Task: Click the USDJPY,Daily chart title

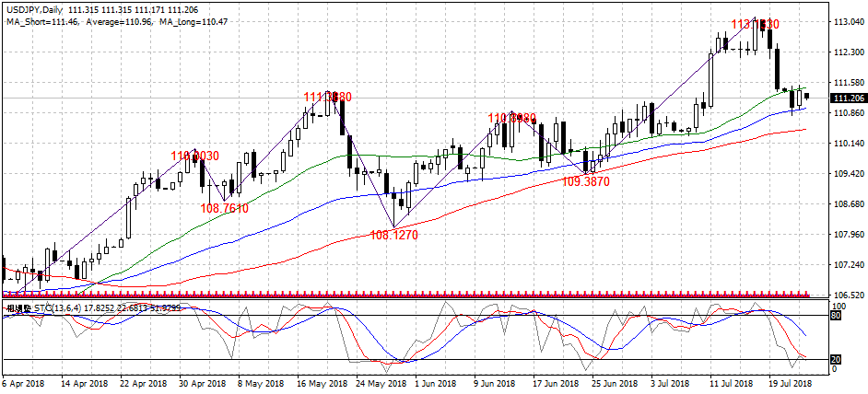Action: click(33, 7)
